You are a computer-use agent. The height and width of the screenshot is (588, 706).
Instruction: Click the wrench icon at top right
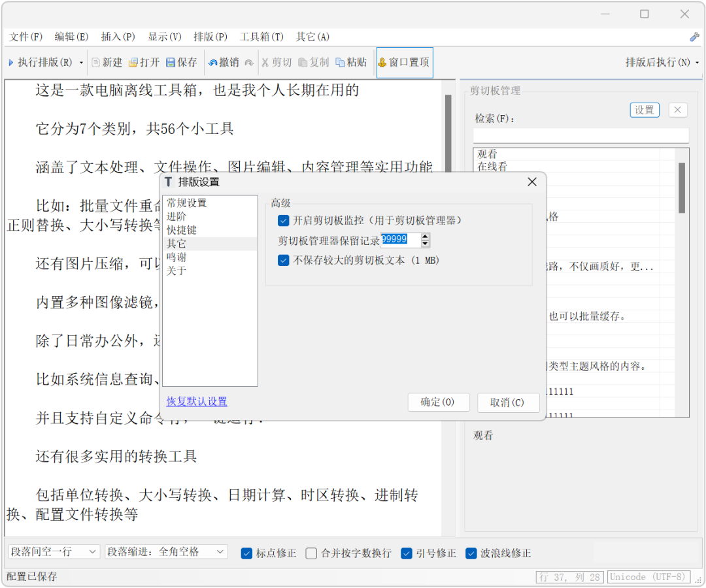tap(694, 37)
